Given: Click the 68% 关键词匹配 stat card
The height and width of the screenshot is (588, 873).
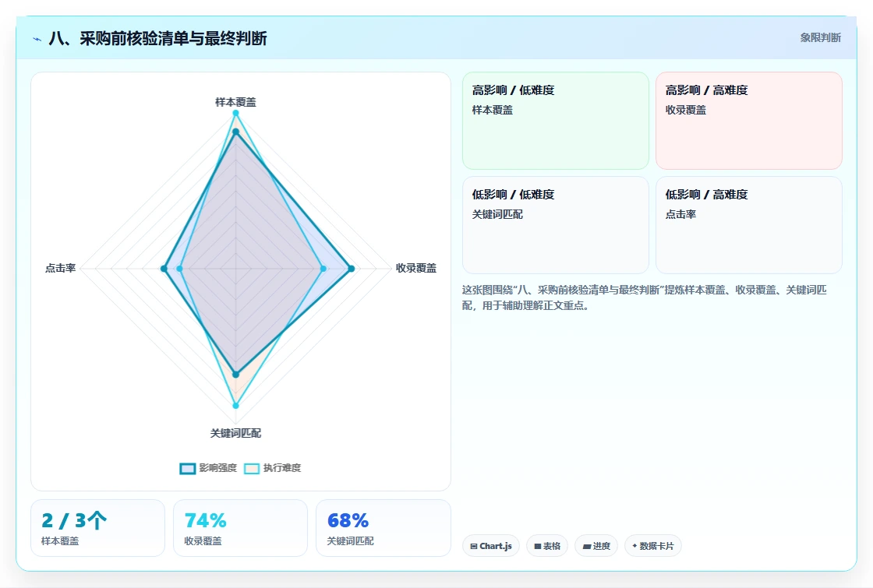Looking at the screenshot, I should [383, 528].
